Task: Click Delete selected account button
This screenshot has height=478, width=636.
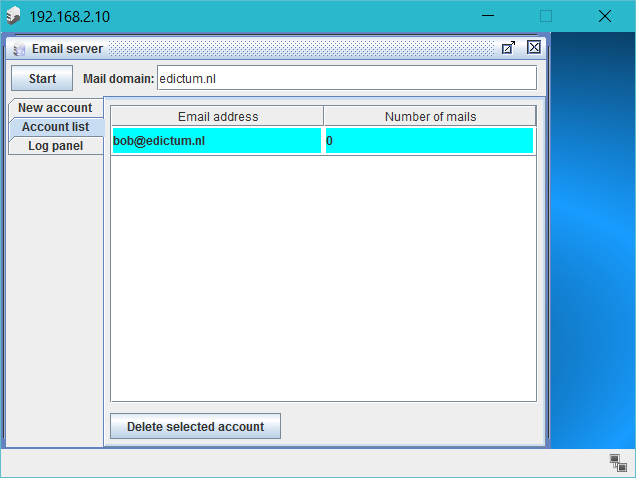Action: point(195,426)
